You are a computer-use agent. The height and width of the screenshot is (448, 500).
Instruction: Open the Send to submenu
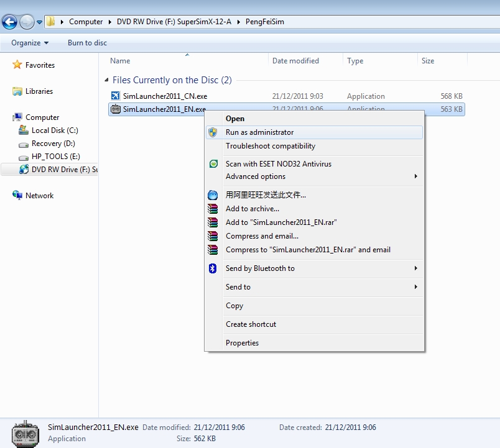click(315, 287)
